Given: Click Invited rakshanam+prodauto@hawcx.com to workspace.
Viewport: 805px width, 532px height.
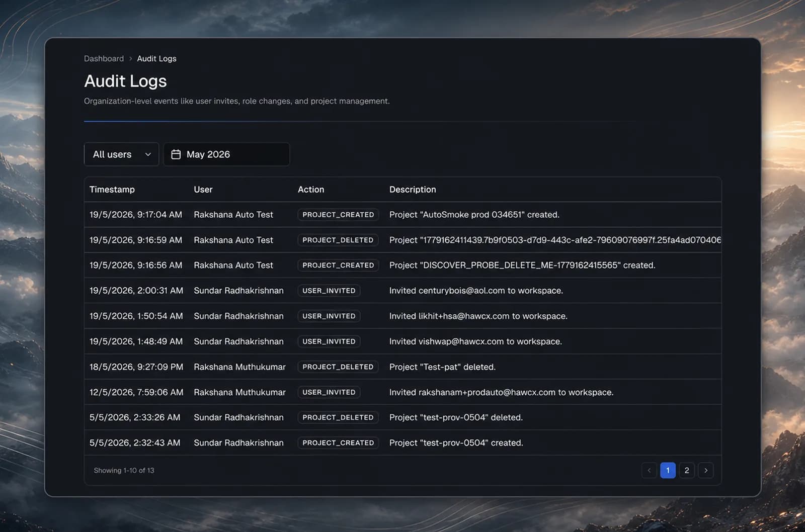Looking at the screenshot, I should (x=501, y=392).
